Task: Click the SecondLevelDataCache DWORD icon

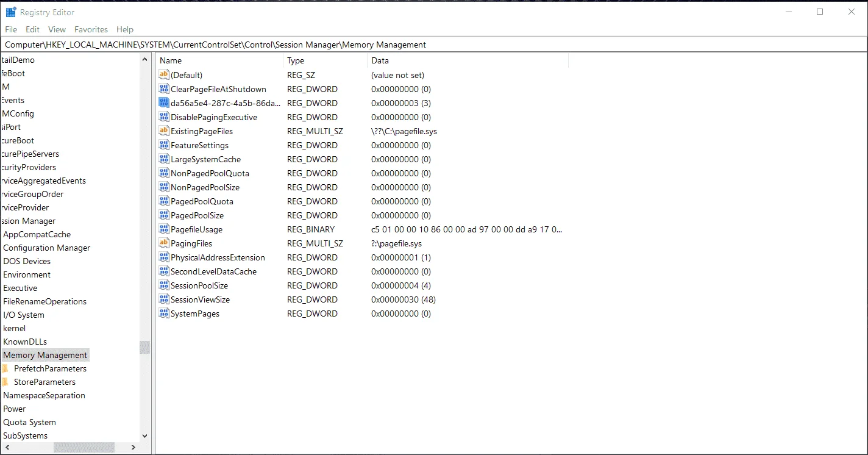Action: tap(163, 271)
